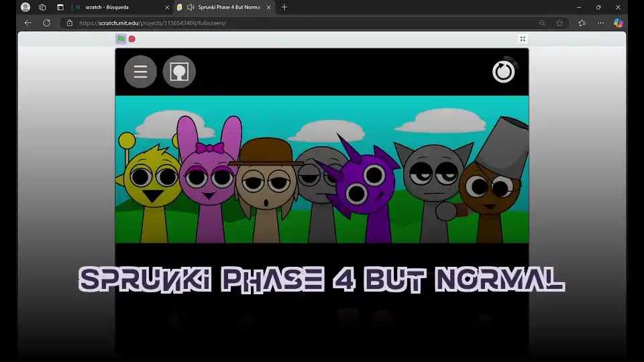Open the workspaces icon

[x=42, y=7]
